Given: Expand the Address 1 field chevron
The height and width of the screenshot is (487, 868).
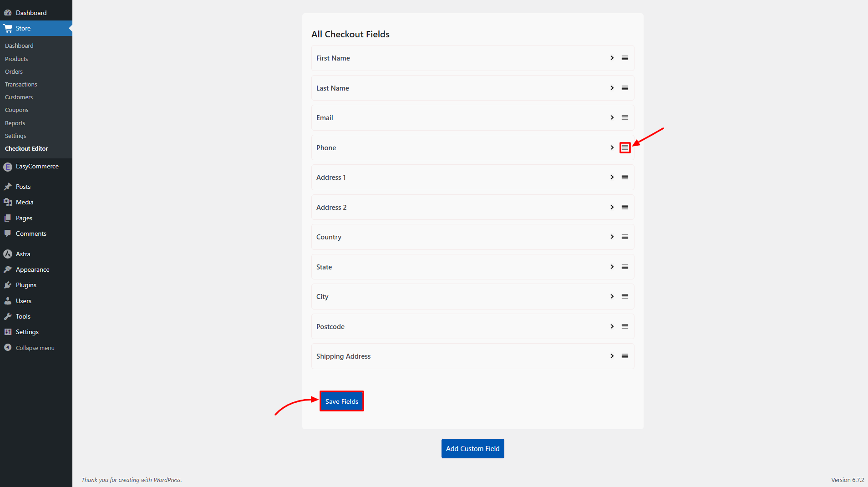Looking at the screenshot, I should pos(612,177).
